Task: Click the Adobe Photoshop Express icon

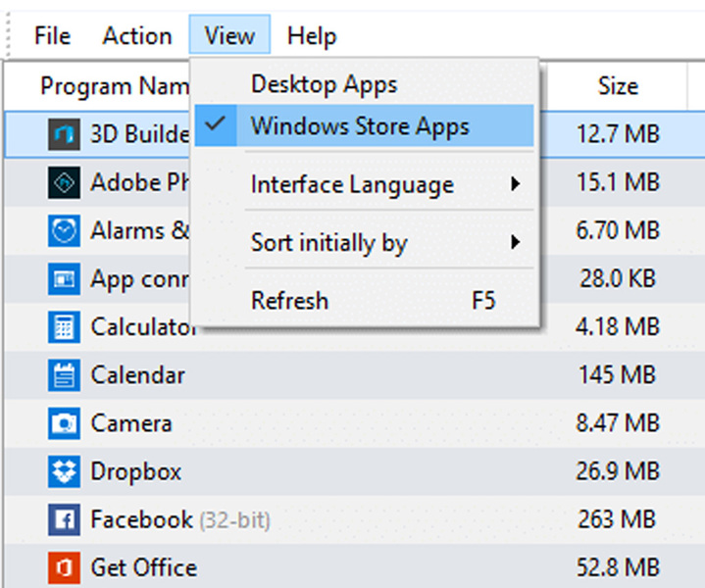Action: (x=64, y=182)
